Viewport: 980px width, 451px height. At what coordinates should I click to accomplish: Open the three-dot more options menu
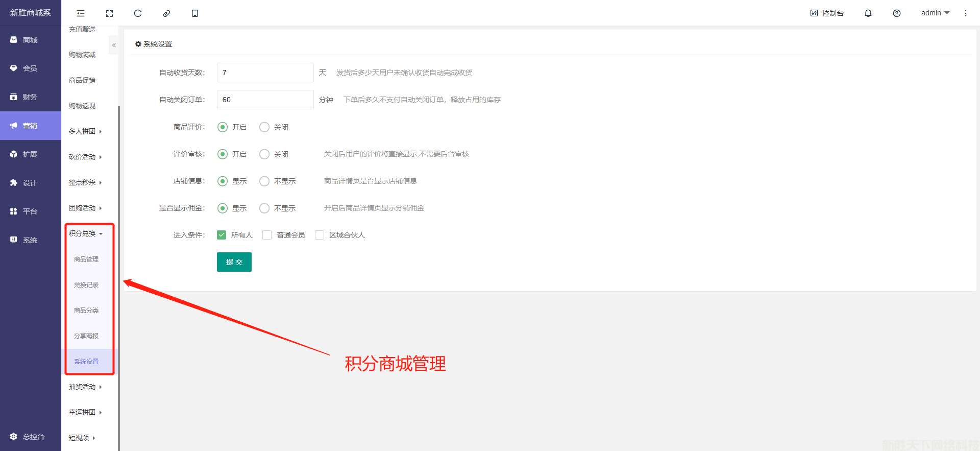point(965,13)
